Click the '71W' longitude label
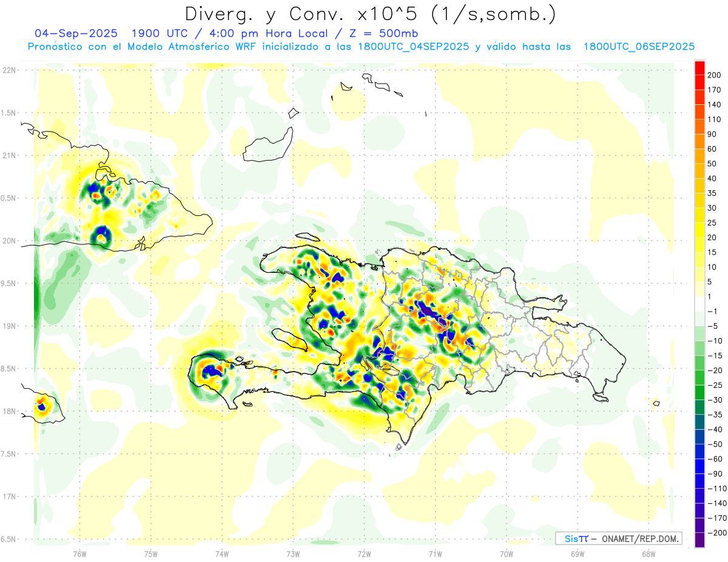 (x=435, y=554)
